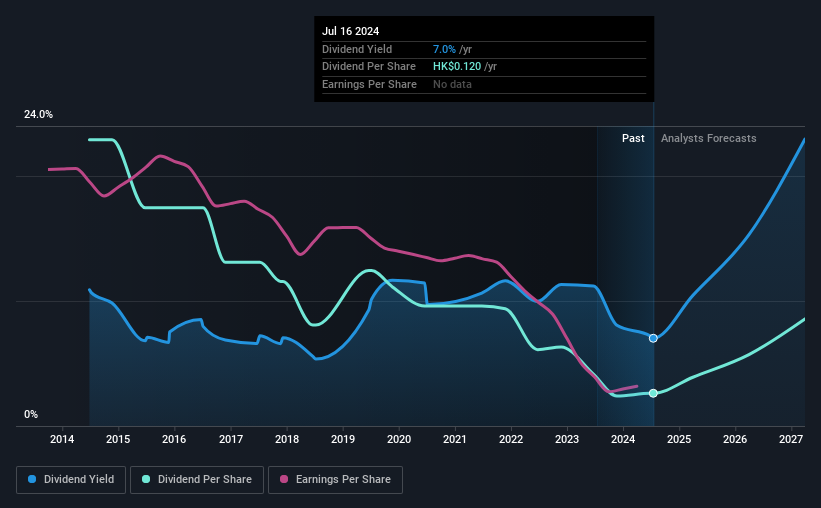Click the 2019 x-axis label

point(343,439)
